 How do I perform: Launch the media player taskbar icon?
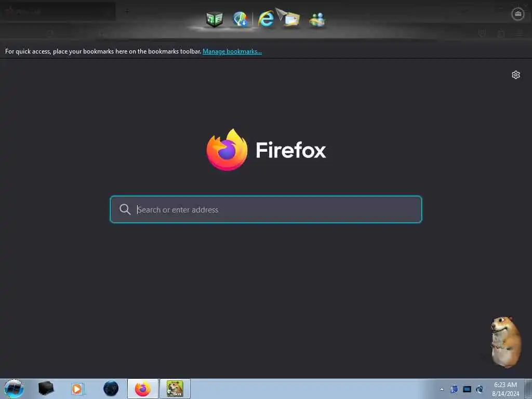pyautogui.click(x=78, y=389)
